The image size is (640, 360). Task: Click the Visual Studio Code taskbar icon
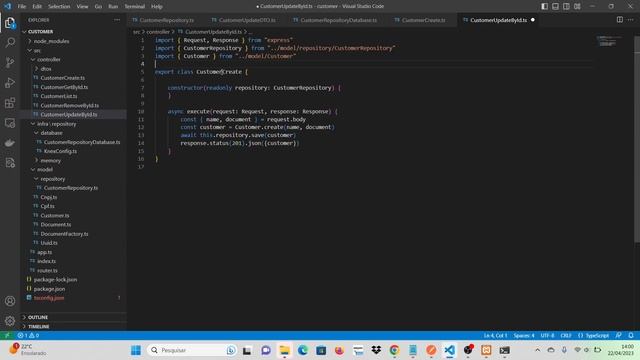pos(449,350)
